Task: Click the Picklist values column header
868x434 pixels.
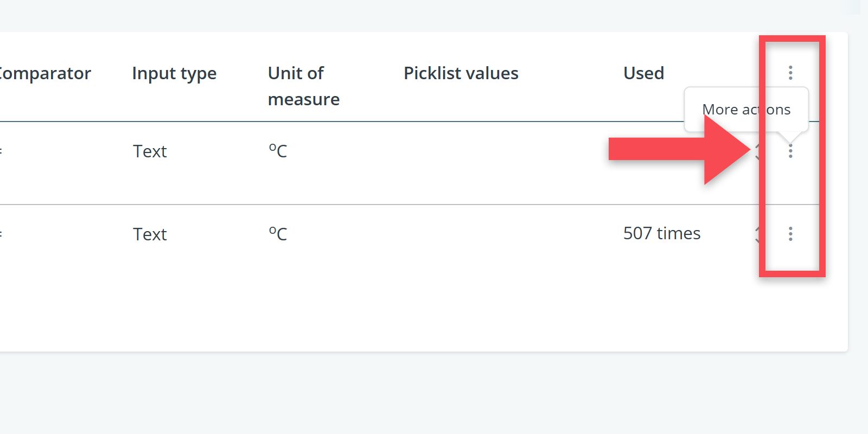Action: coord(461,73)
